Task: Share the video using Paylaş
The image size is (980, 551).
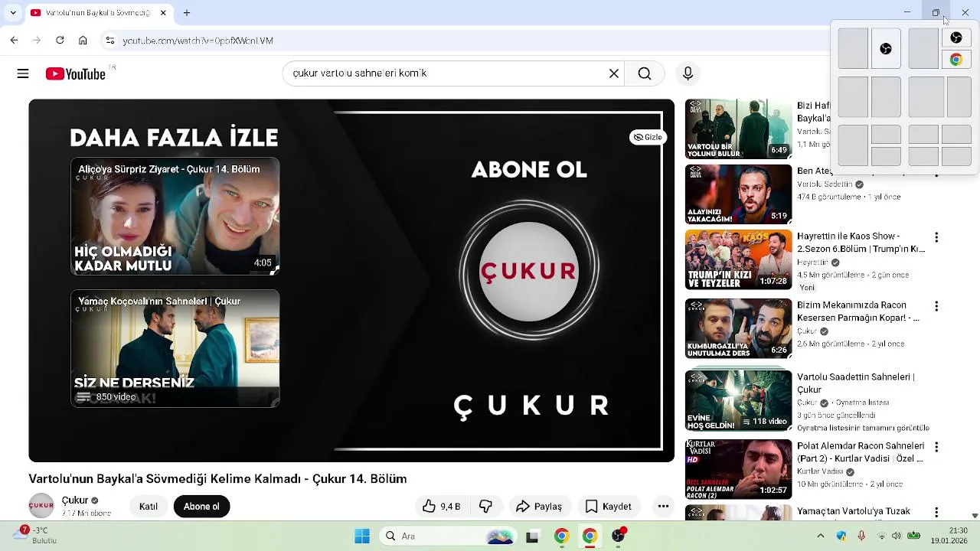Action: [x=539, y=506]
